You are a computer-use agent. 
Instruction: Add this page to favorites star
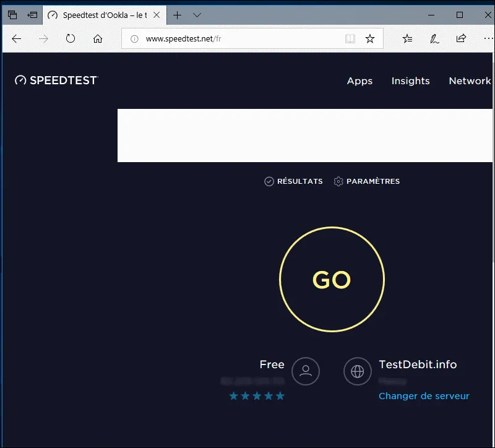tap(370, 38)
